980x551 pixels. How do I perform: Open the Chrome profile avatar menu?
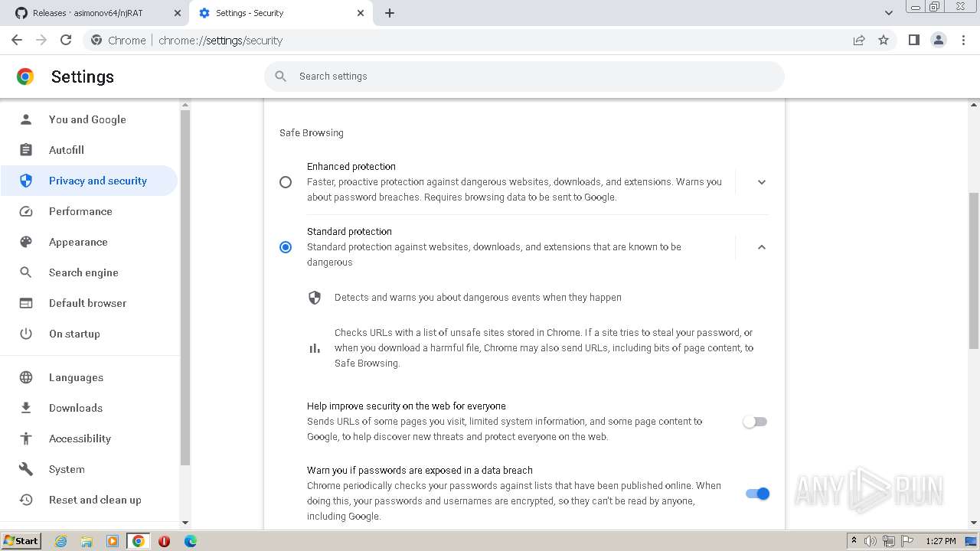(x=939, y=40)
